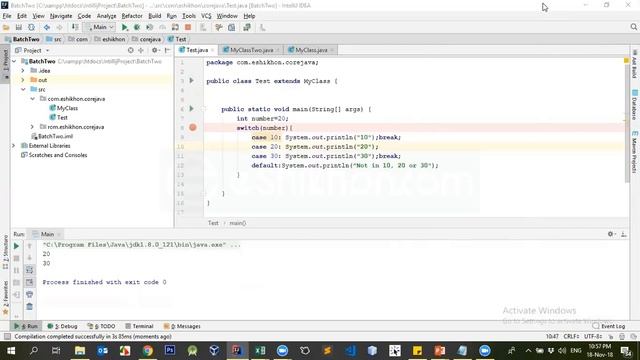Open the TODO tool window button
This screenshot has width=640, height=360.
101,326
